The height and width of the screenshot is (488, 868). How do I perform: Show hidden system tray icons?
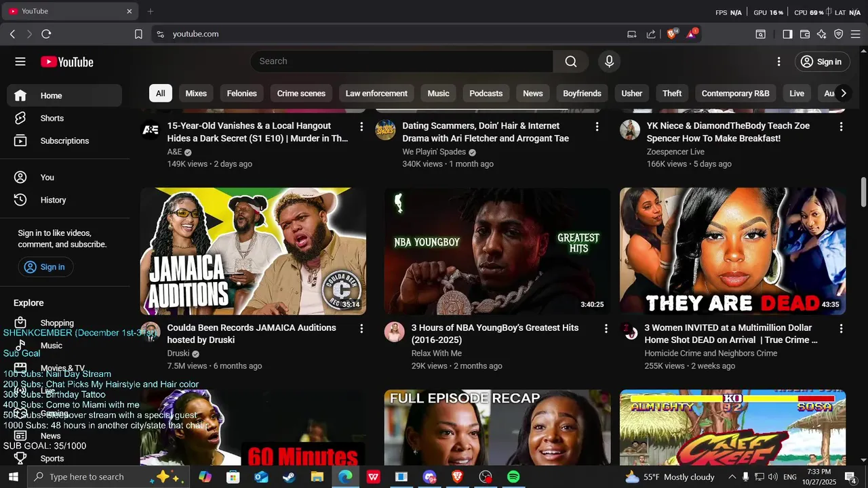coord(732,477)
